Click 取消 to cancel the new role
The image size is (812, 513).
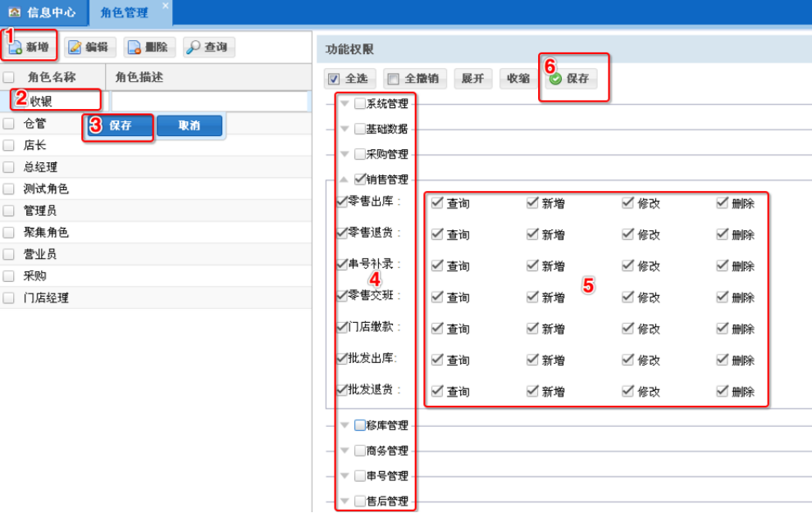coord(189,125)
